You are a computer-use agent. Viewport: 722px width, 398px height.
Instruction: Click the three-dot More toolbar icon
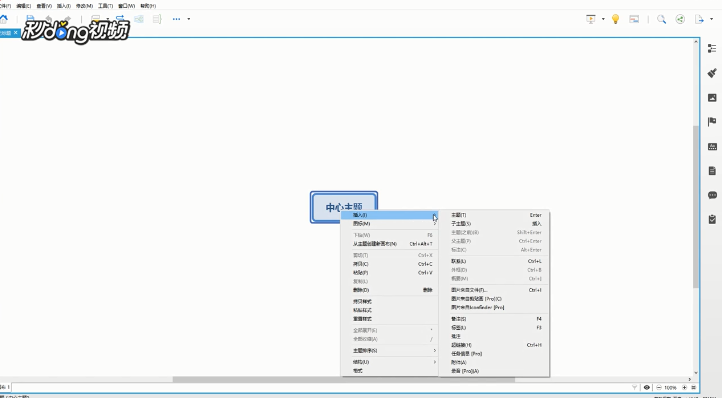point(176,19)
